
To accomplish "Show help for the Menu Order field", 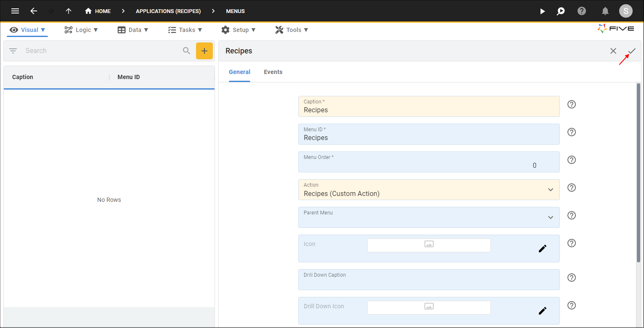I will click(x=572, y=160).
